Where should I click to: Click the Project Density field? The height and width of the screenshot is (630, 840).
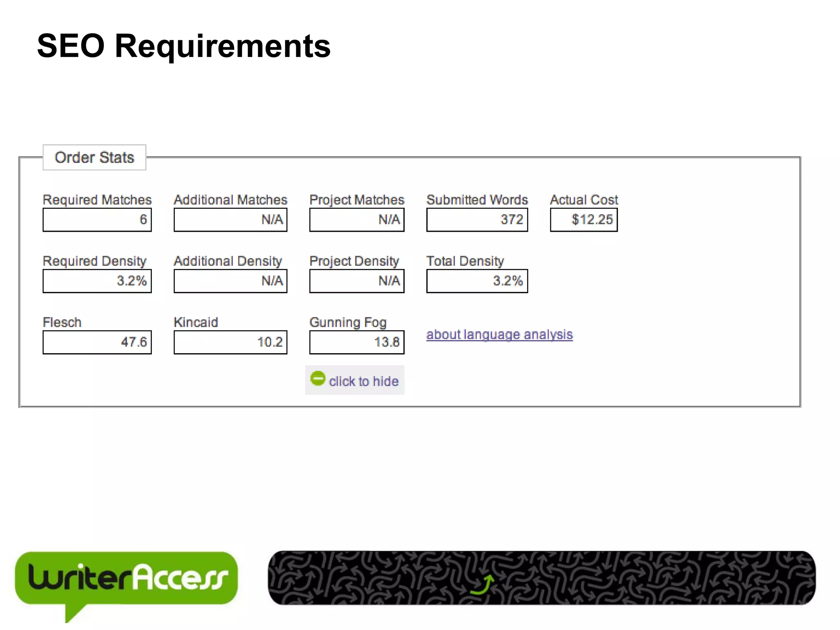coord(356,281)
